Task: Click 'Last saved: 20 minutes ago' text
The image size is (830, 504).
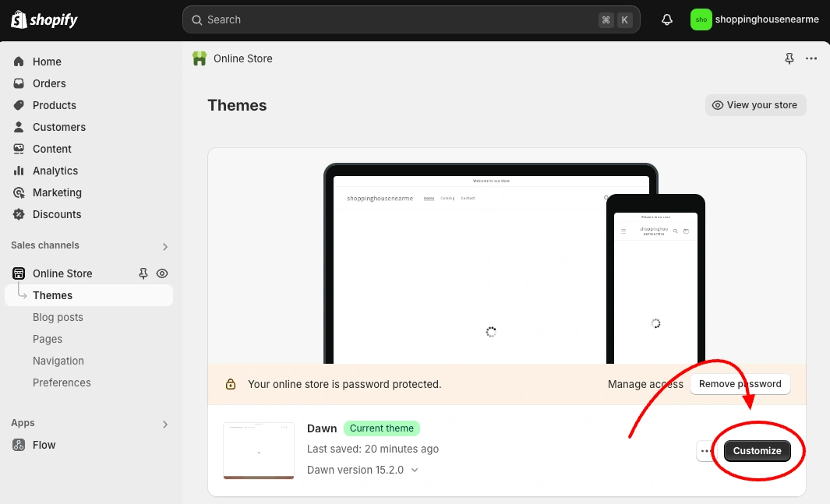Action: point(373,449)
